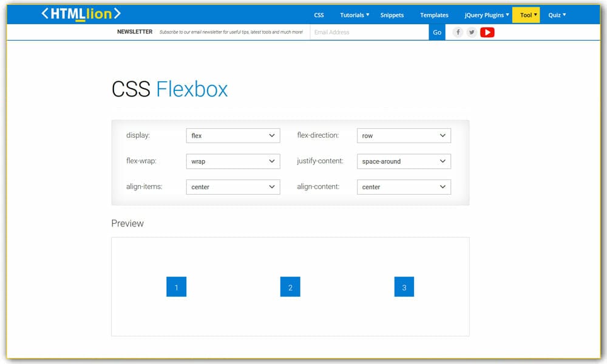Viewport: 607px width, 364px height.
Task: Go to the Templates section
Action: tap(433, 15)
